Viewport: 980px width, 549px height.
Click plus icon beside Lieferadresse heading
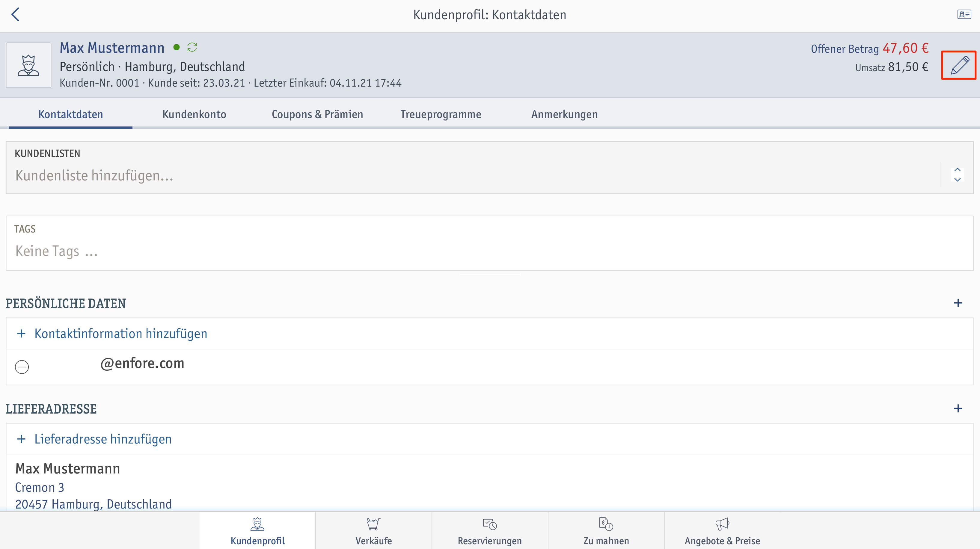(x=958, y=408)
